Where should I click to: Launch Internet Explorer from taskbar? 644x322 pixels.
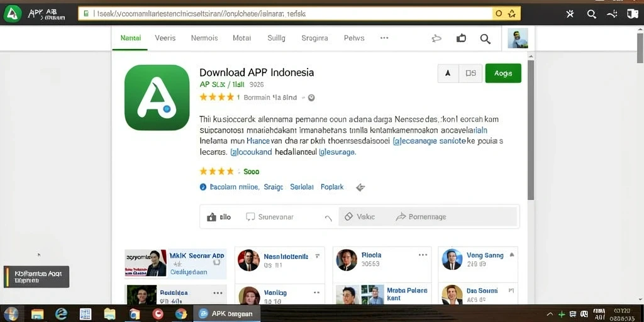61,314
